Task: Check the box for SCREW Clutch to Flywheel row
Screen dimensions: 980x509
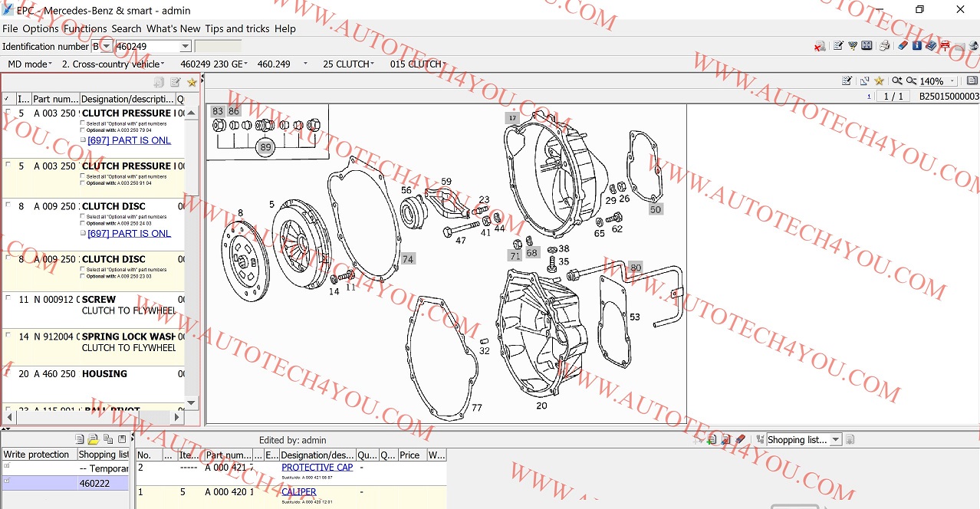Action: coord(8,299)
